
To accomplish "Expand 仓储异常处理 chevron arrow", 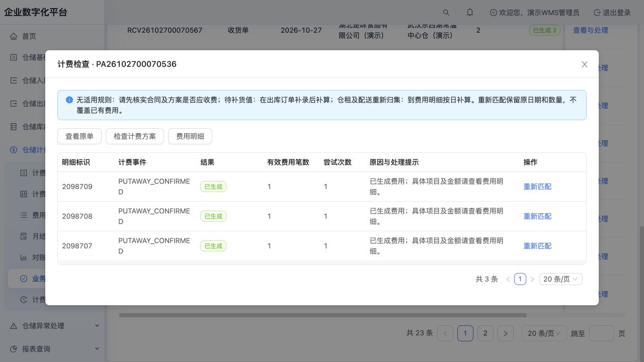I will point(97,326).
